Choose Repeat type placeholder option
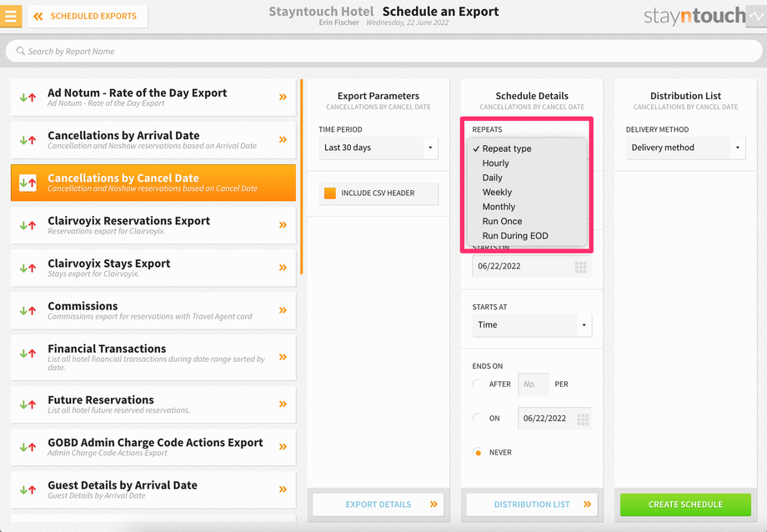The width and height of the screenshot is (767, 532). click(527, 148)
